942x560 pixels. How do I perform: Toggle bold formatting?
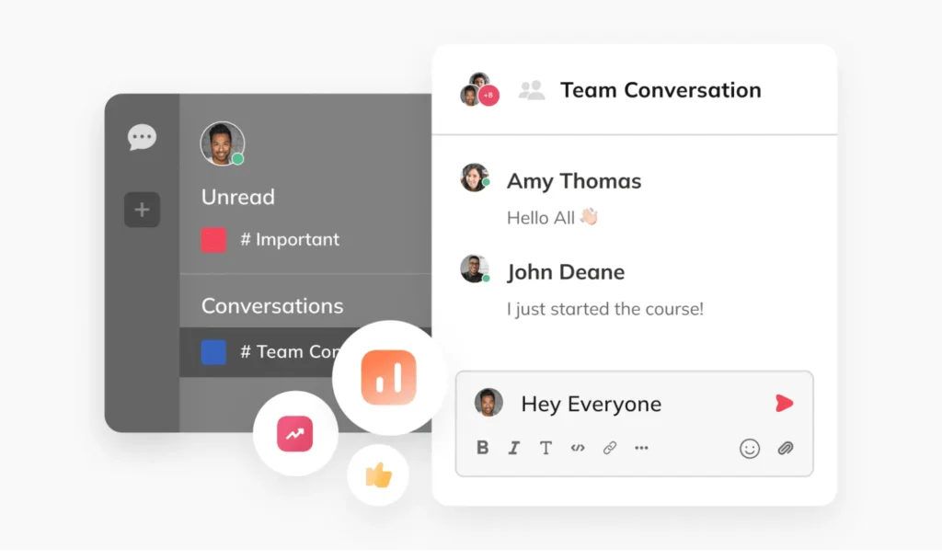click(482, 448)
